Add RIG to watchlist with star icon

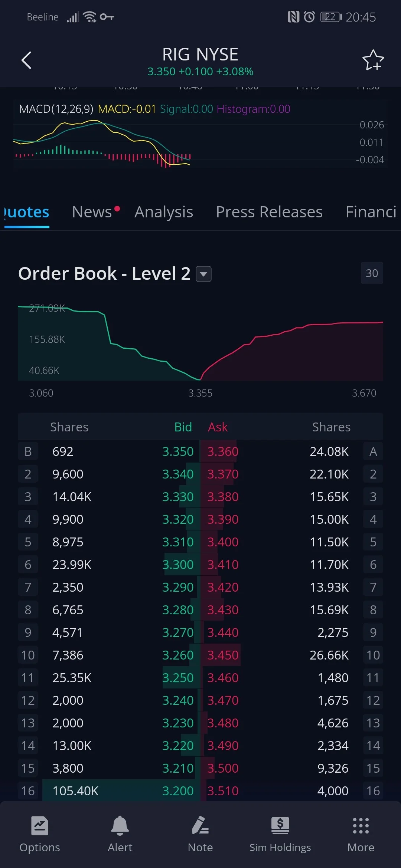(x=373, y=60)
